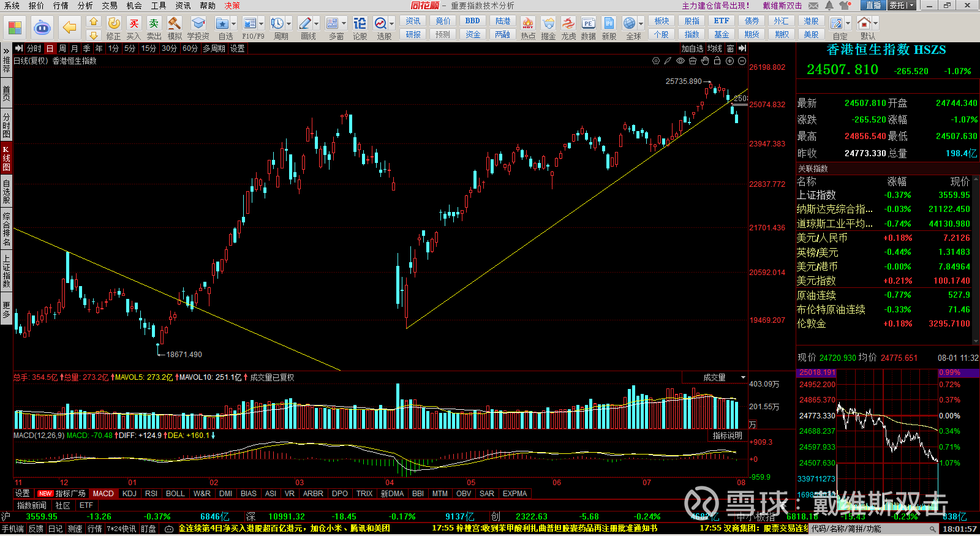
Task: Open the 系统 menu
Action: [x=12, y=6]
